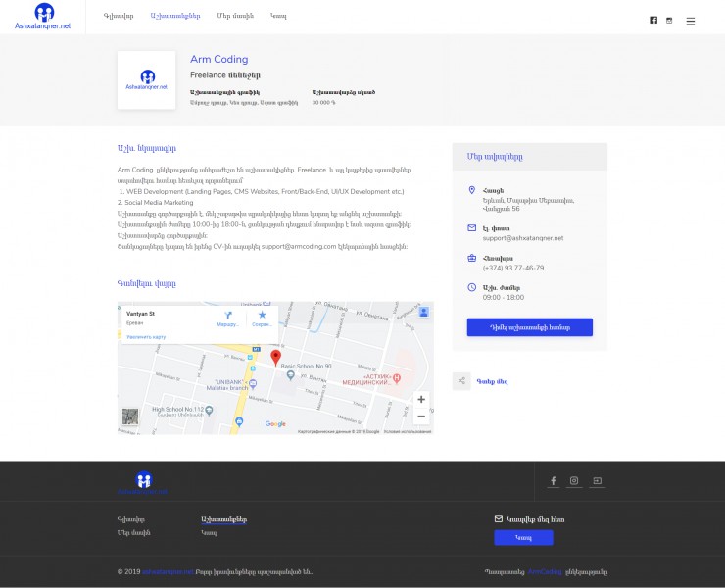Open the footer Facebook icon

pos(553,481)
